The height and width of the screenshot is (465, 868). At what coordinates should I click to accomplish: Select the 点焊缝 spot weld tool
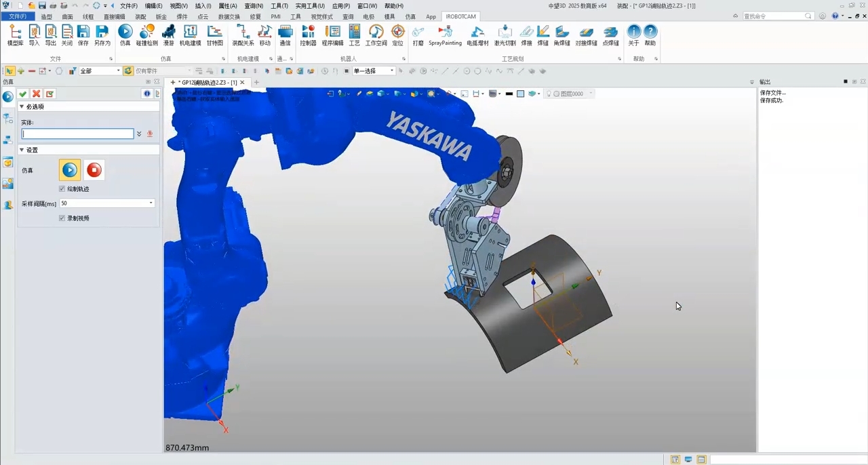[610, 35]
